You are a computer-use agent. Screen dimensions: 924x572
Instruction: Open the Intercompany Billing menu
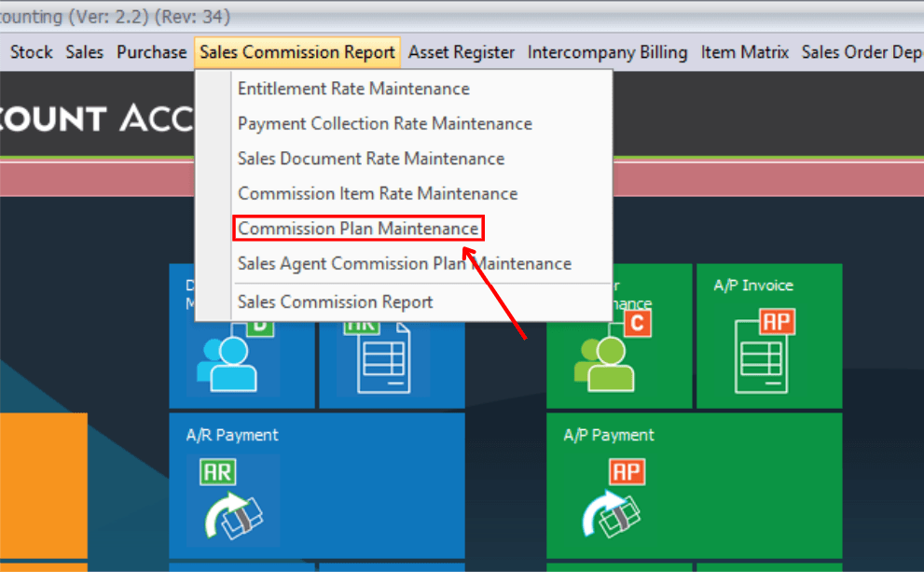607,52
